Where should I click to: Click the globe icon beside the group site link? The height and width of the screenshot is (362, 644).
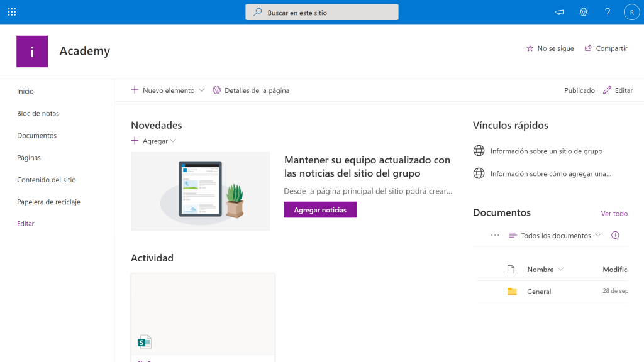[479, 151]
